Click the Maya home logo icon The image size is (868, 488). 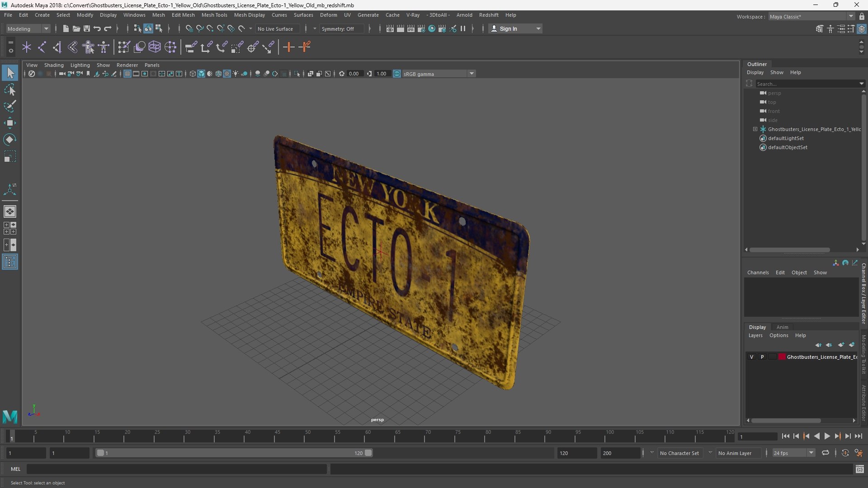pos(10,416)
